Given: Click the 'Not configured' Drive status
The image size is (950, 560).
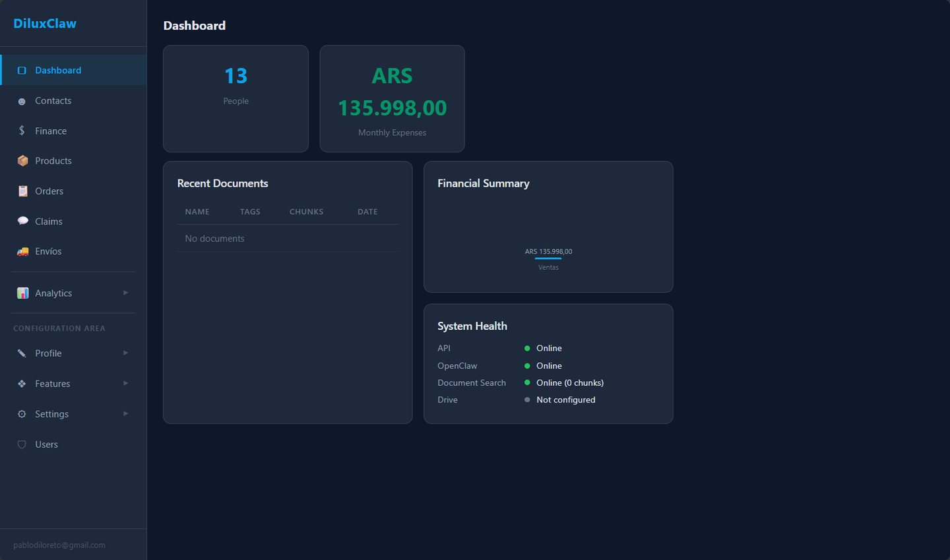Looking at the screenshot, I should tap(566, 400).
